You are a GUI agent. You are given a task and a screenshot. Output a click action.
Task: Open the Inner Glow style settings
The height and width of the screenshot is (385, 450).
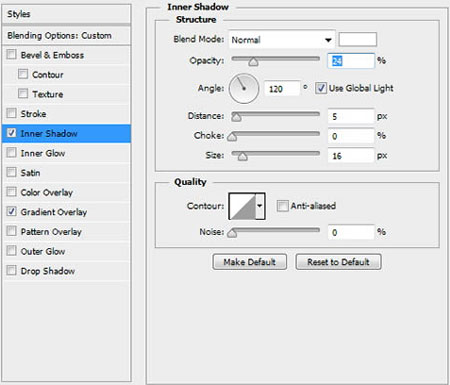(x=43, y=153)
